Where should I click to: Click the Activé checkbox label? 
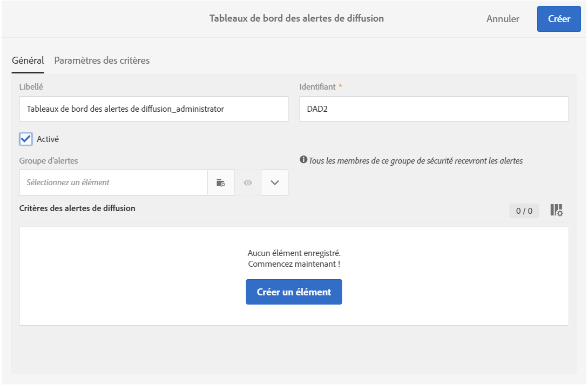(48, 139)
